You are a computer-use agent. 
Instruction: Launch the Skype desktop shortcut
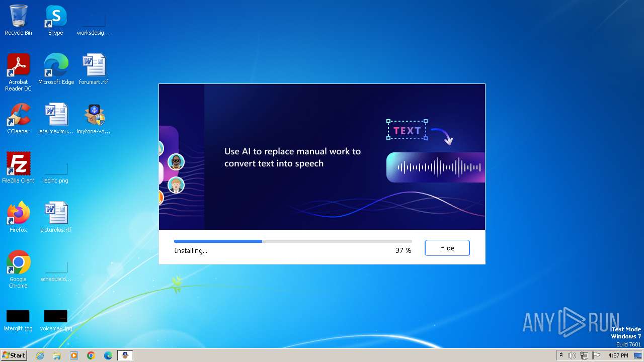coord(56,20)
